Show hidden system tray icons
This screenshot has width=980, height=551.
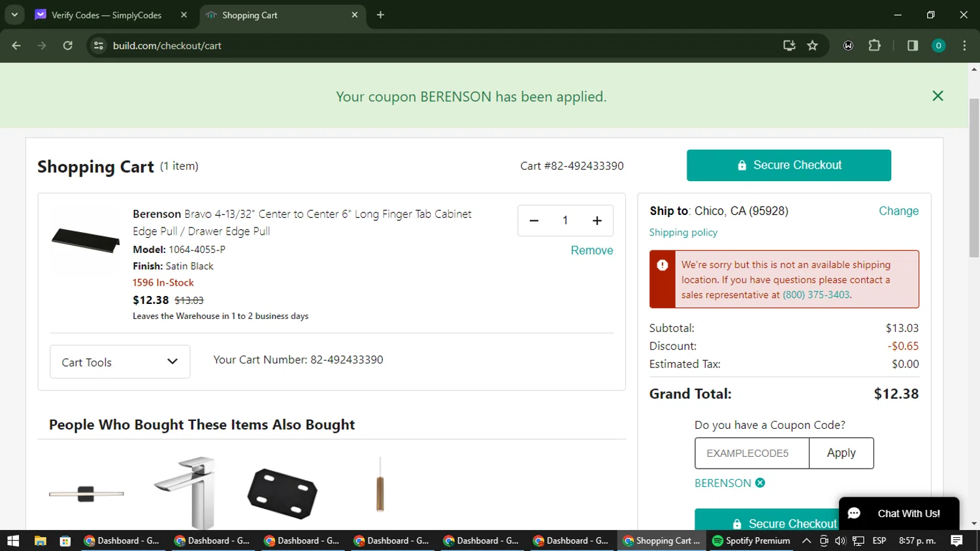tap(806, 541)
